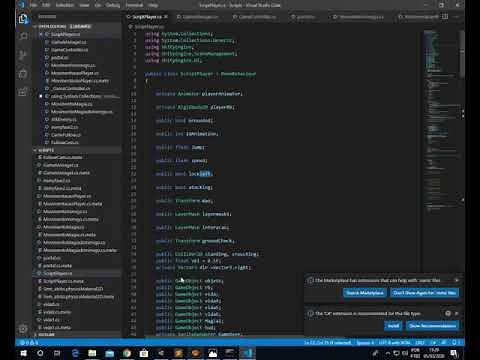Open the Source Control view
This screenshot has width=480, height=360.
[23, 55]
